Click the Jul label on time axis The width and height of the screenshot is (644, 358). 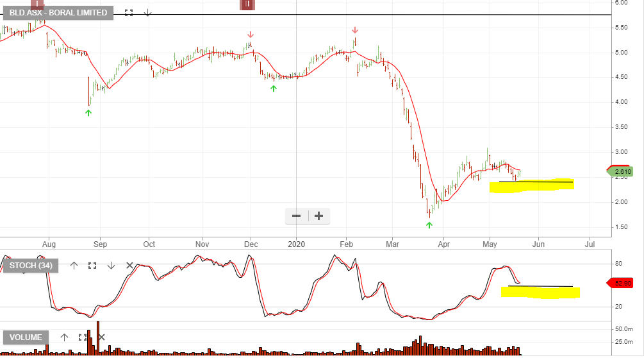pos(590,244)
